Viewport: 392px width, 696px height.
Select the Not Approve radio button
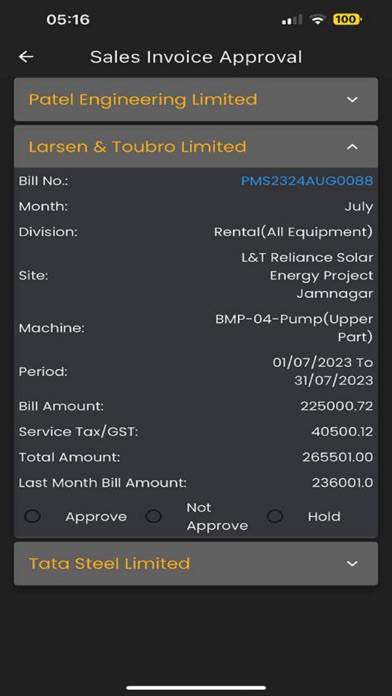(x=154, y=516)
